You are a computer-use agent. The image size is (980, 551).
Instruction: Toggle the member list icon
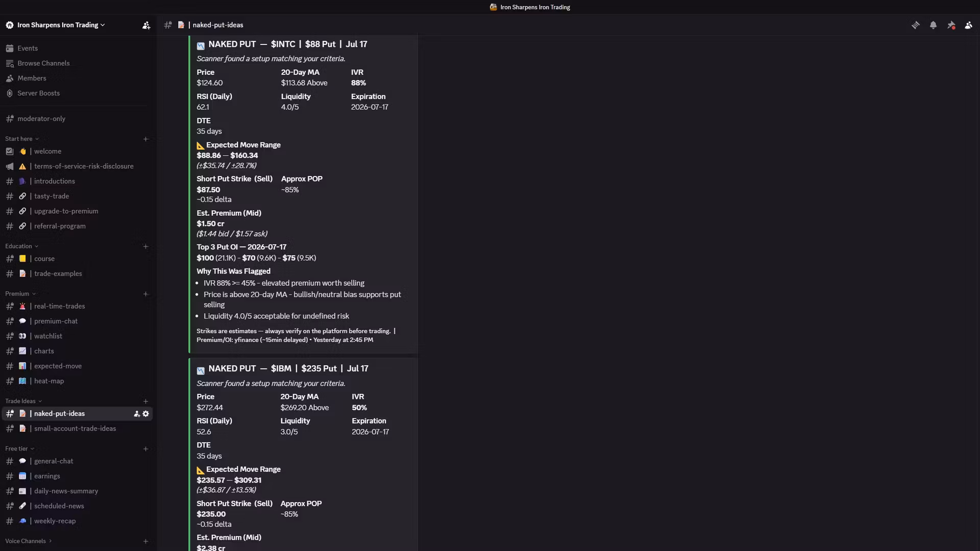968,25
